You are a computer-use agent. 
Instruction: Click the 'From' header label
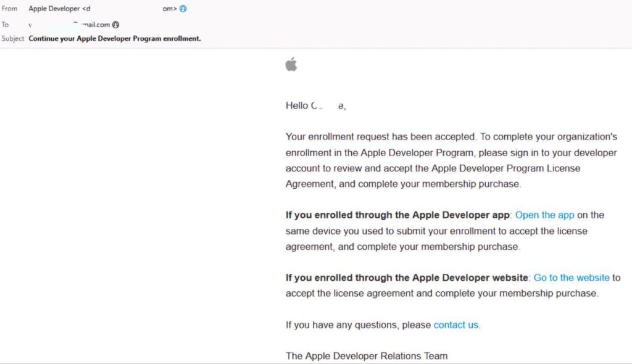(x=10, y=9)
